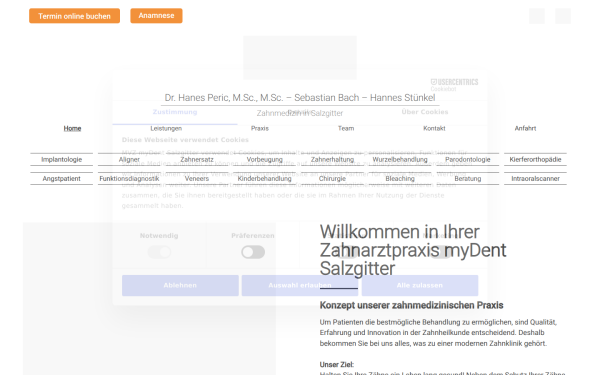Click the 'Unser Ziel:' text
The image size is (600, 375).
337,365
